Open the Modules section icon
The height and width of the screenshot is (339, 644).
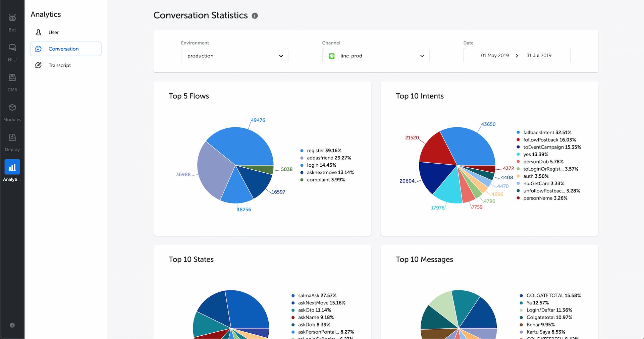tap(12, 107)
